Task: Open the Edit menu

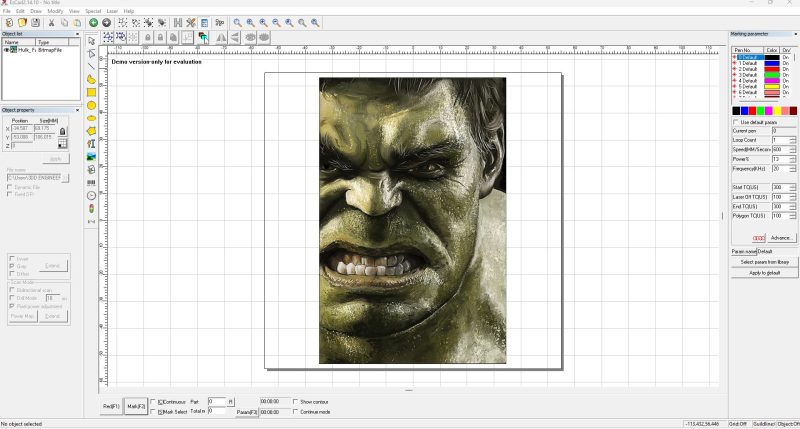Action: (20, 11)
